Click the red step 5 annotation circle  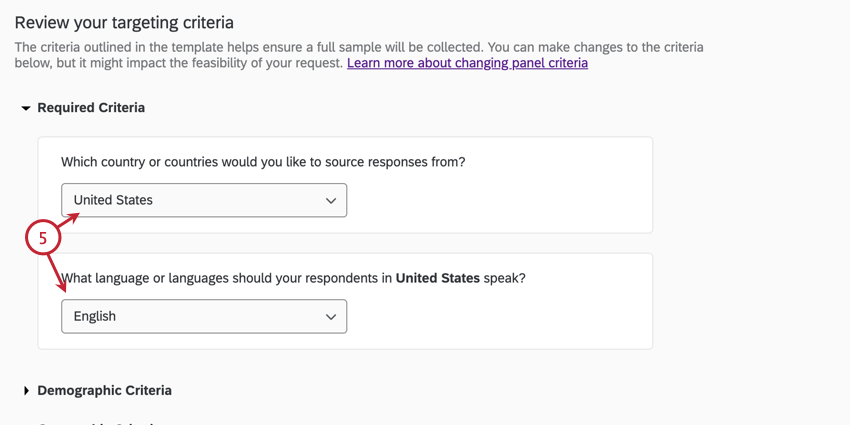pyautogui.click(x=42, y=239)
